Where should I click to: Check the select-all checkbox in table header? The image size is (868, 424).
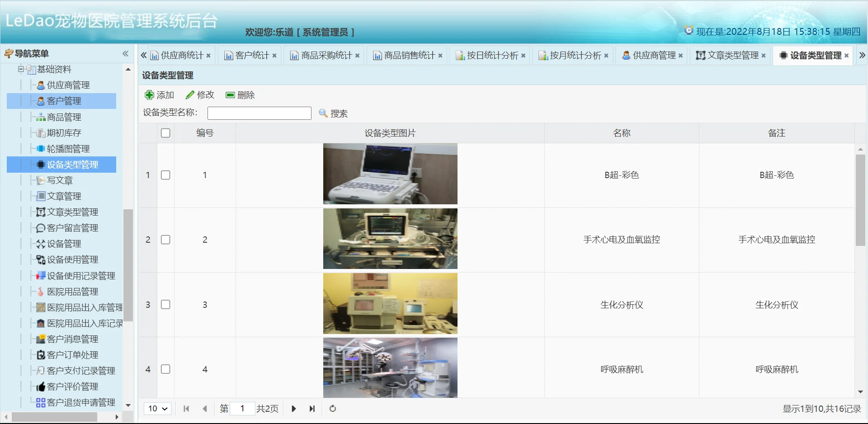pos(165,133)
